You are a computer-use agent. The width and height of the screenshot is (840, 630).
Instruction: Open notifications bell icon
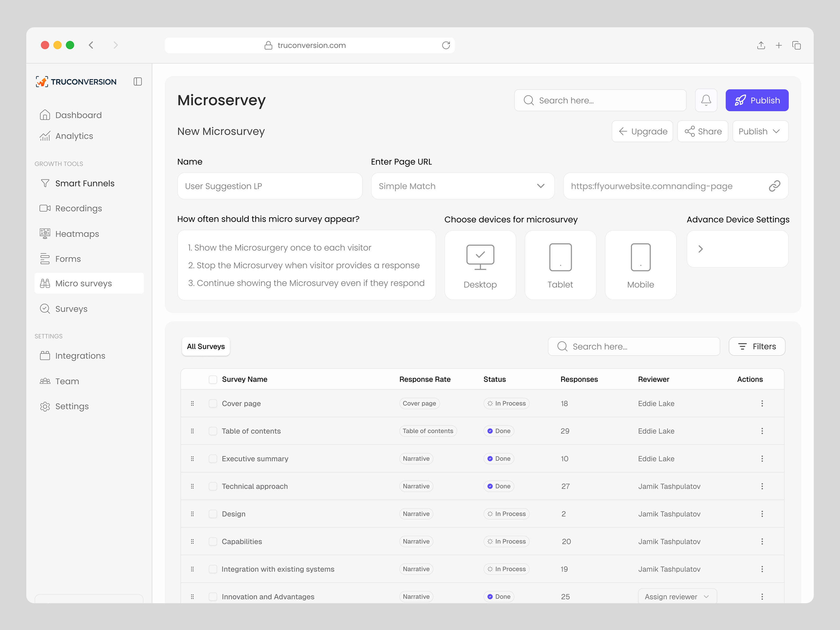click(x=706, y=100)
